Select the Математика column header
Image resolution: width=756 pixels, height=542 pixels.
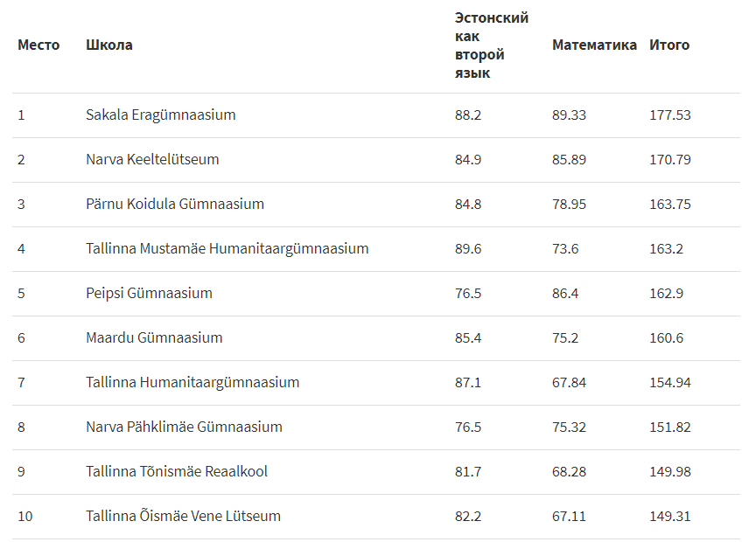[x=594, y=45]
